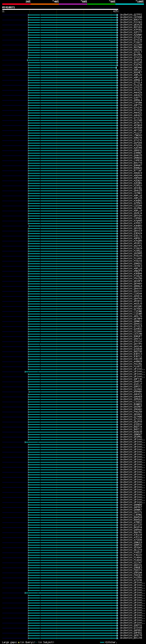Select hit label UniRef100_Q65C78

131,635
